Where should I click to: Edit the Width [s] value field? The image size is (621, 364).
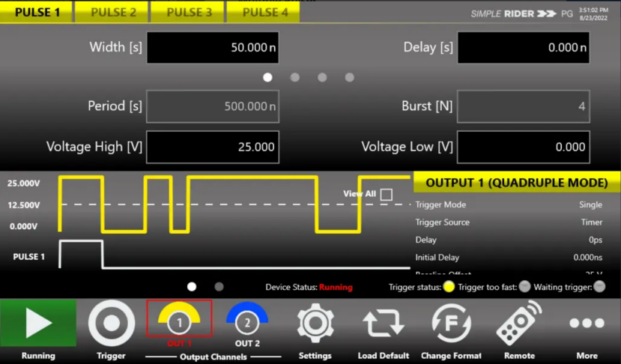coord(213,47)
